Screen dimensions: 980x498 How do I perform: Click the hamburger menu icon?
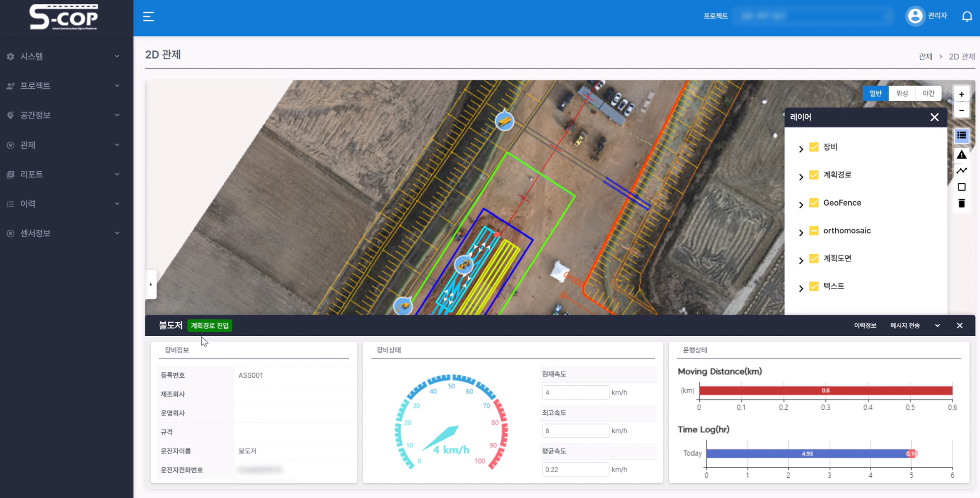(148, 17)
